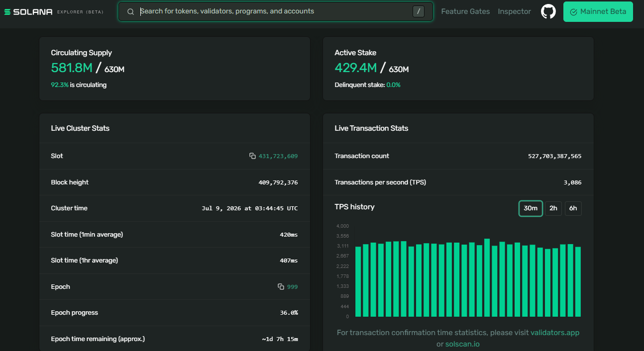Open slot 431,723,609 details
The width and height of the screenshot is (644, 351).
pos(278,156)
